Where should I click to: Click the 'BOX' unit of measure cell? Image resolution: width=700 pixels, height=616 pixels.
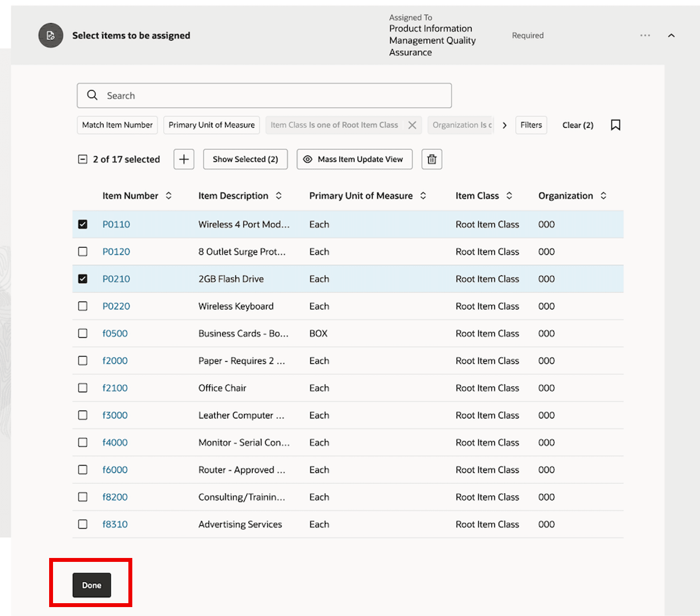(x=318, y=334)
